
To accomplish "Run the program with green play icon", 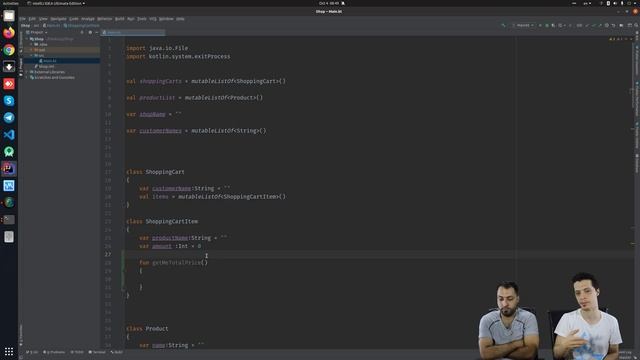I will click(x=540, y=25).
